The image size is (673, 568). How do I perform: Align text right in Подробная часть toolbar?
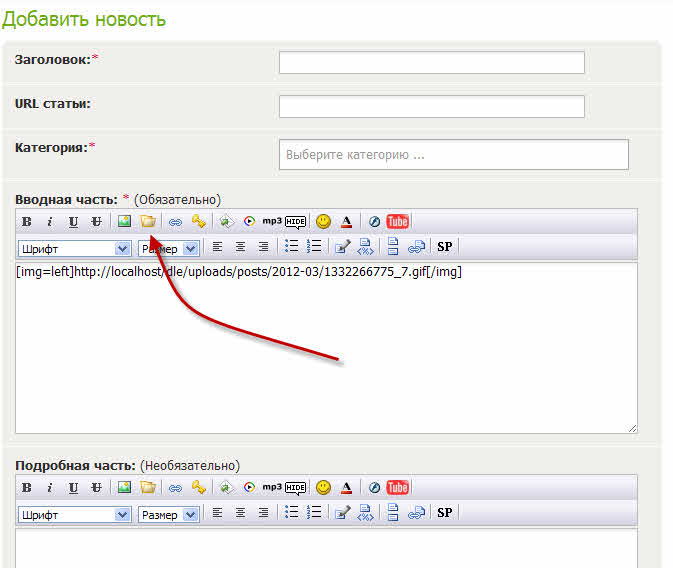tap(263, 513)
